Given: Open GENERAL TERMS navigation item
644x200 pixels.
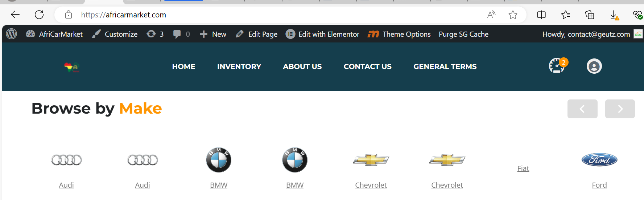Looking at the screenshot, I should tap(445, 66).
